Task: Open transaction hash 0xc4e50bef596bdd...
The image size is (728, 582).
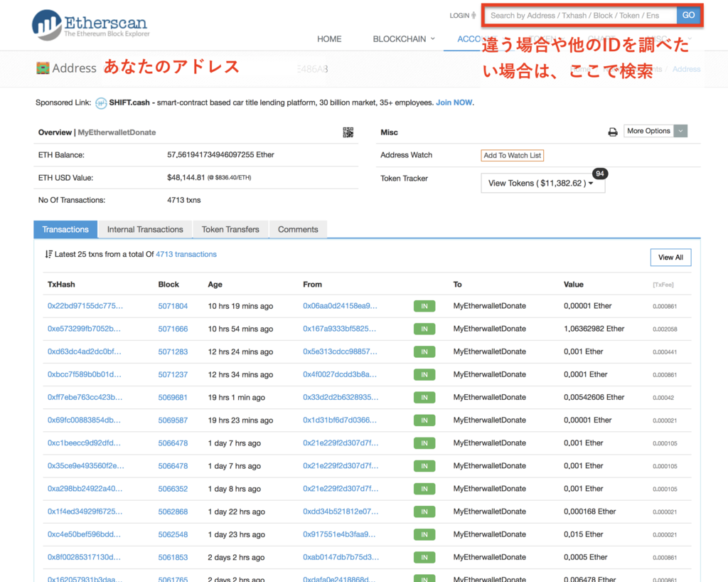Action: point(84,534)
